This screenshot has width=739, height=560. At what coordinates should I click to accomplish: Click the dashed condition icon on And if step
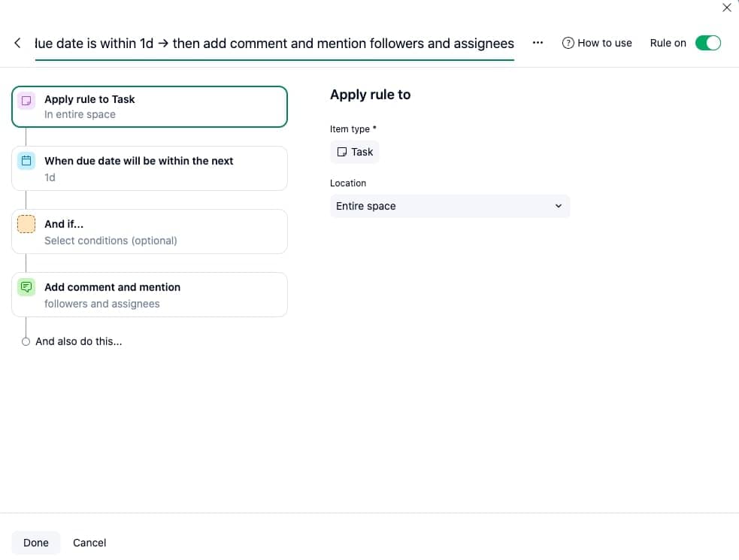point(26,223)
